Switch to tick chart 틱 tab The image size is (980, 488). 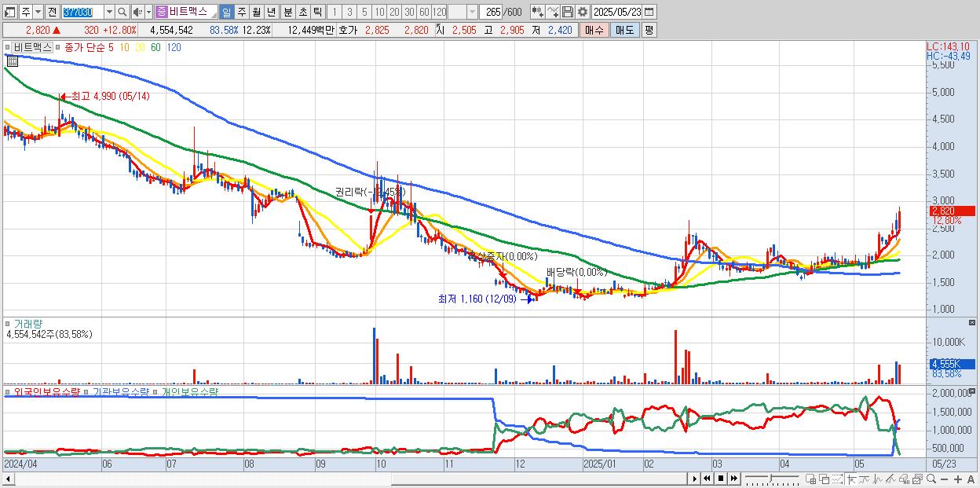(317, 12)
